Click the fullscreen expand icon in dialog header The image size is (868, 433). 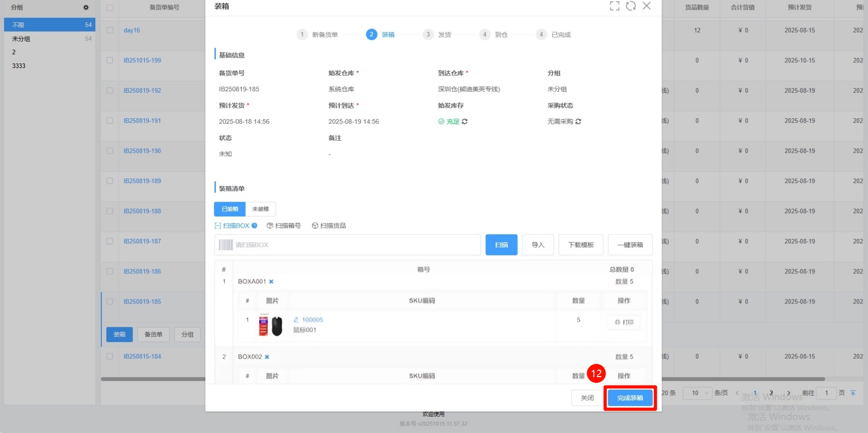coord(614,6)
